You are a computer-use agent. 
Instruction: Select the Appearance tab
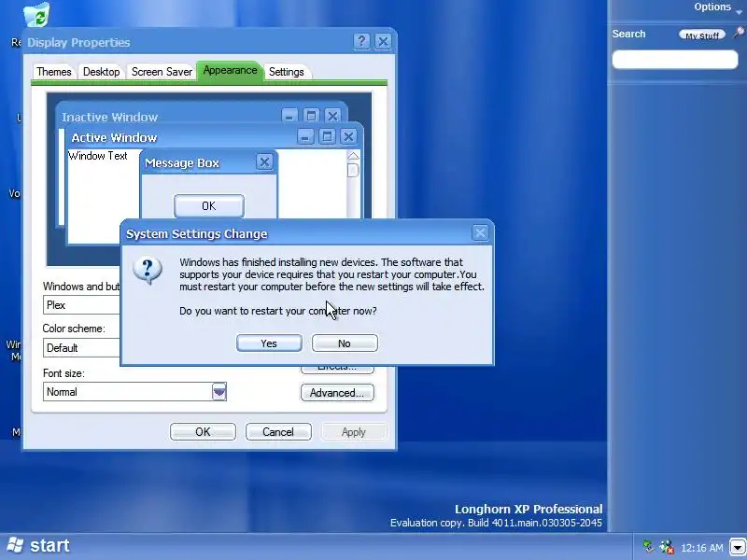[230, 71]
